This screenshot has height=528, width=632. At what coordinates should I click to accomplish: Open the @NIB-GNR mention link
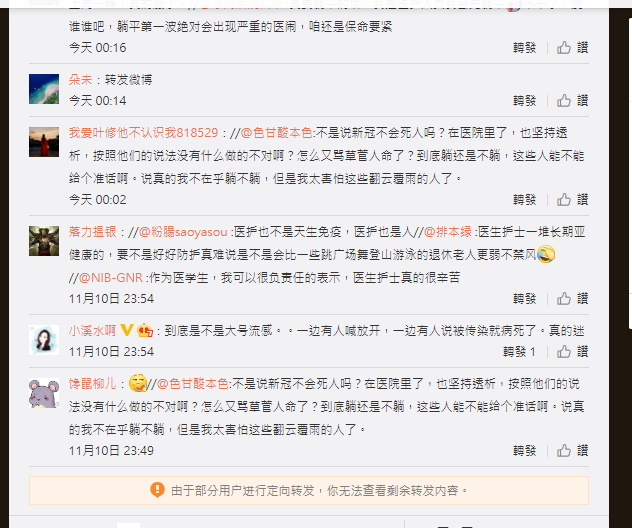pos(111,277)
